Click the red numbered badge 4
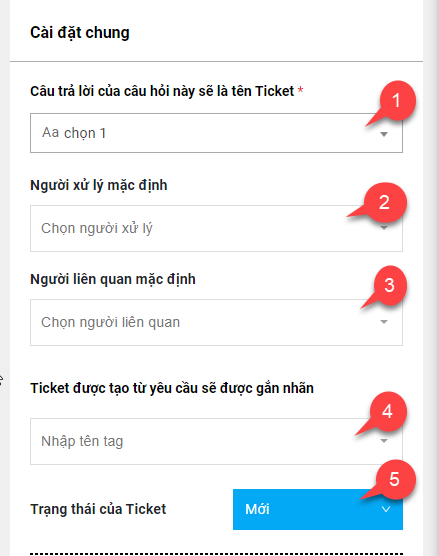Viewport: 439px width, 556px height. [388, 412]
